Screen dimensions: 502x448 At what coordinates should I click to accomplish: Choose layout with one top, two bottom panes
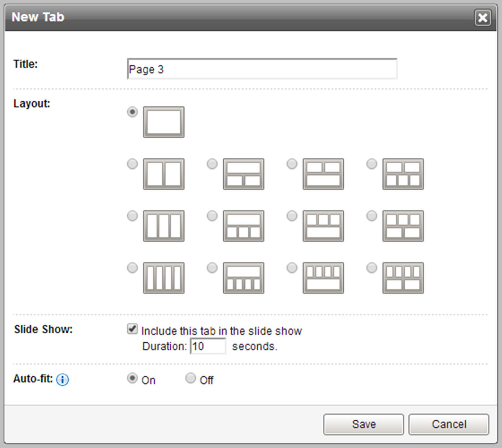[243, 174]
